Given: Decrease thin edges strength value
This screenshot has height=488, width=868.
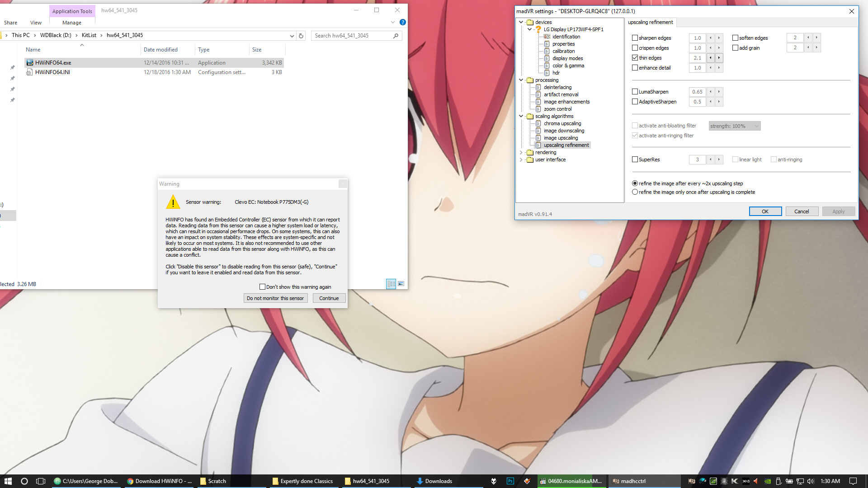Looking at the screenshot, I should pos(710,58).
